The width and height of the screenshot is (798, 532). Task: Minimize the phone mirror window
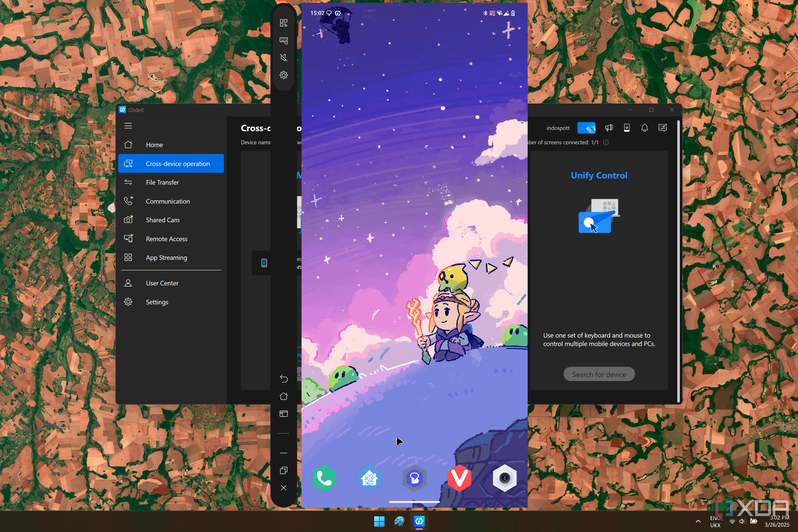(284, 453)
